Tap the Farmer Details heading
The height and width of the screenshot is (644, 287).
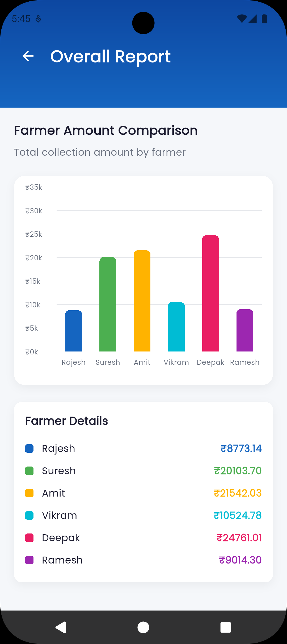tap(67, 421)
